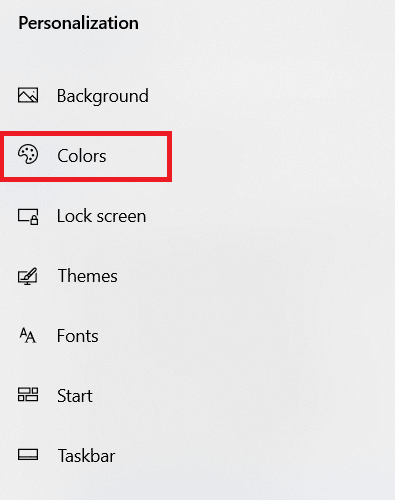Choose the Fonts label in the list
The image size is (395, 500).
[x=78, y=336]
